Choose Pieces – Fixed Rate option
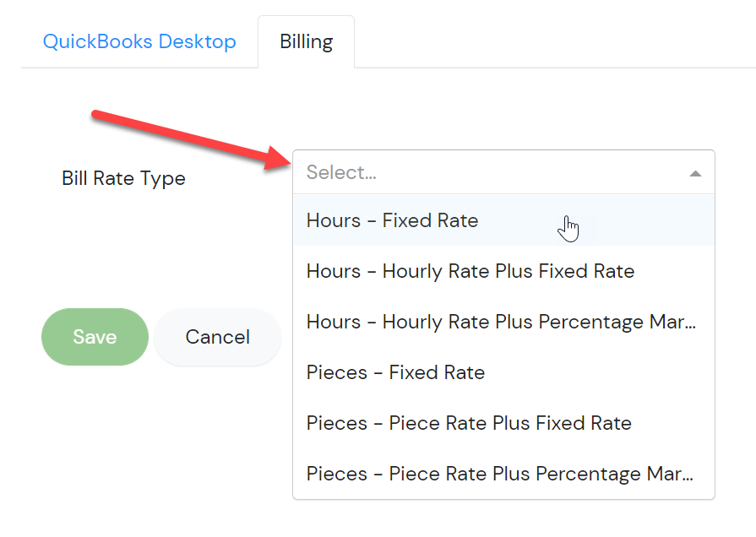 [x=503, y=372]
